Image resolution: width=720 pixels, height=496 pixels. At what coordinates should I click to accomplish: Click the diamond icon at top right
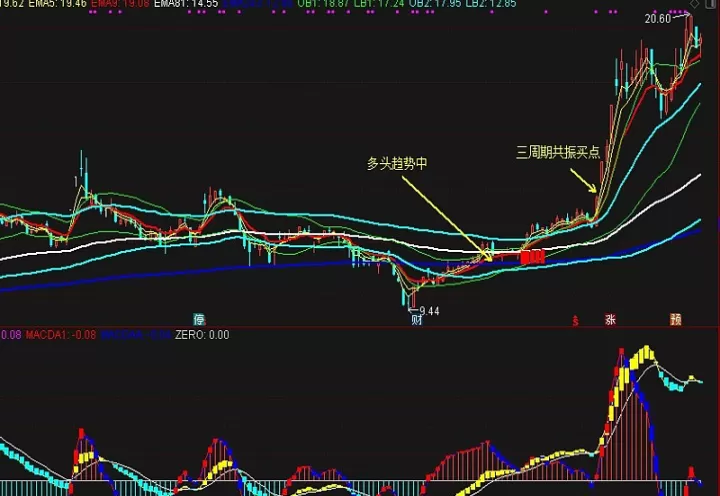(x=695, y=4)
